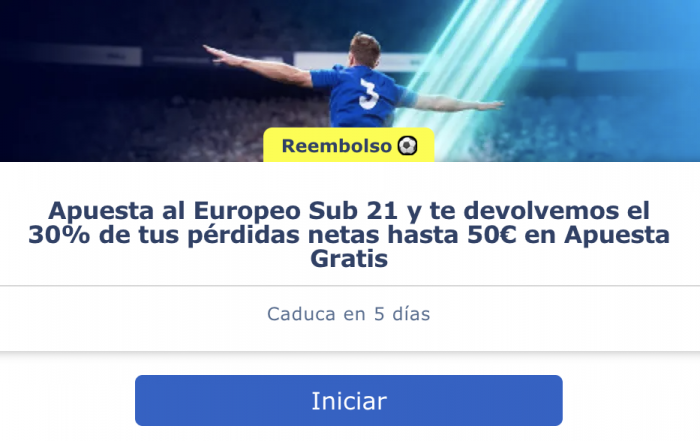Click the number 3 on the blue jersey
Image resolution: width=700 pixels, height=441 pixels.
click(369, 94)
